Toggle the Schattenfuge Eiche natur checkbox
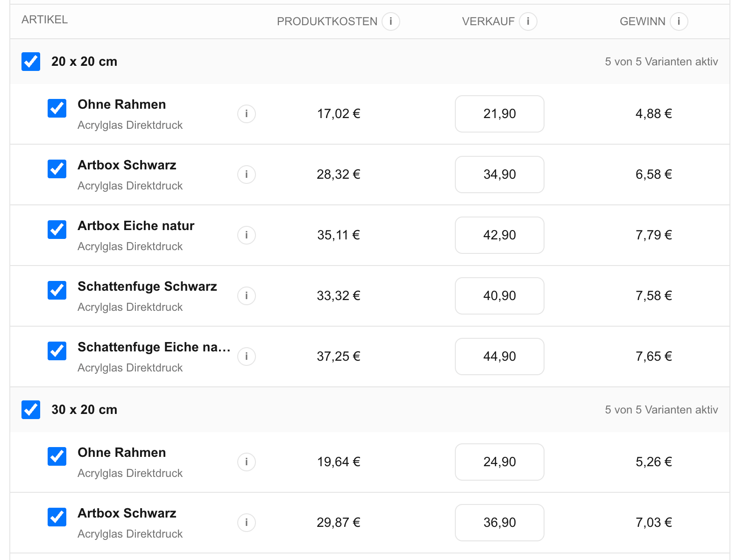The height and width of the screenshot is (560, 736). (x=57, y=351)
